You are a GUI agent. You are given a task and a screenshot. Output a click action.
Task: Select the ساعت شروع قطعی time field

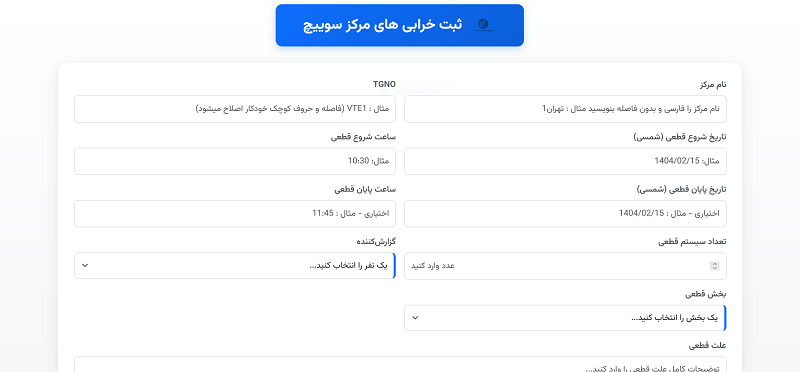tap(235, 161)
